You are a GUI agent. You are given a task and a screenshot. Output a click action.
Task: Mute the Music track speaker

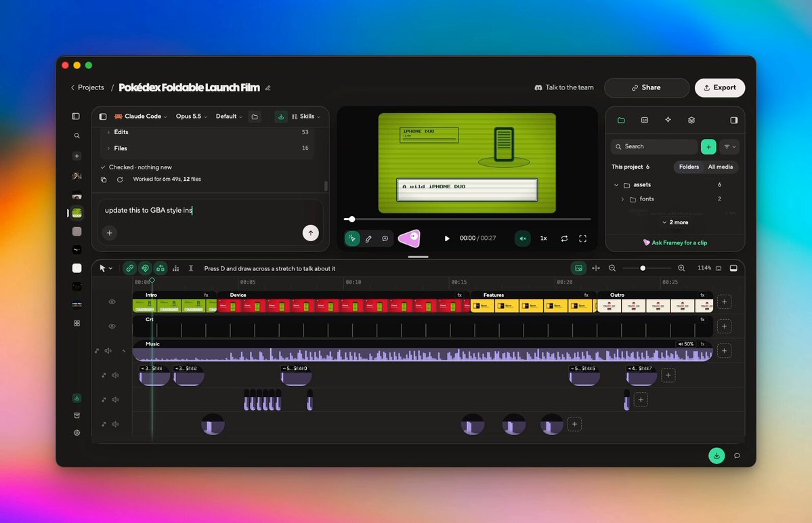coord(108,350)
